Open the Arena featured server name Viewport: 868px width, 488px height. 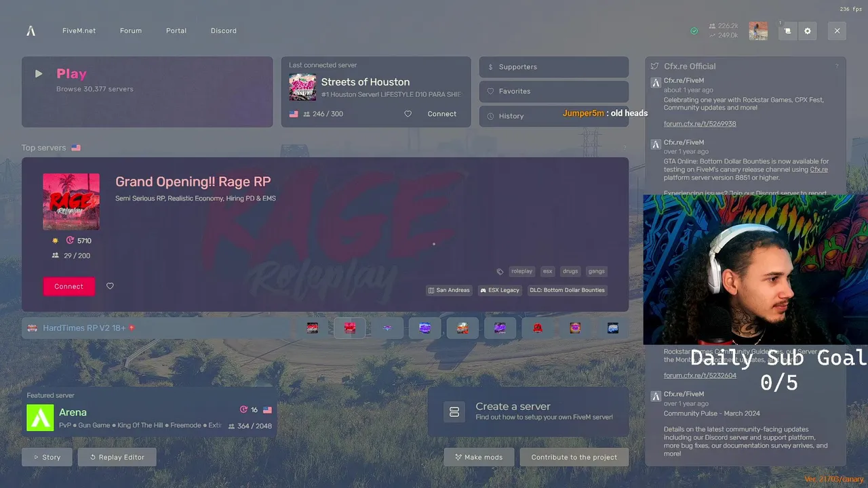coord(73,412)
